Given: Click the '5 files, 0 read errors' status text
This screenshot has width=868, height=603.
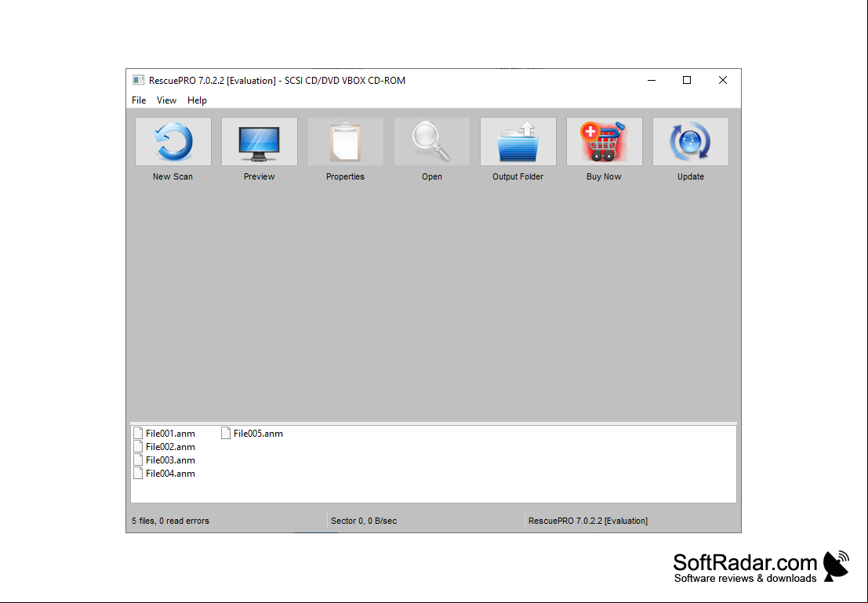Looking at the screenshot, I should click(x=170, y=521).
